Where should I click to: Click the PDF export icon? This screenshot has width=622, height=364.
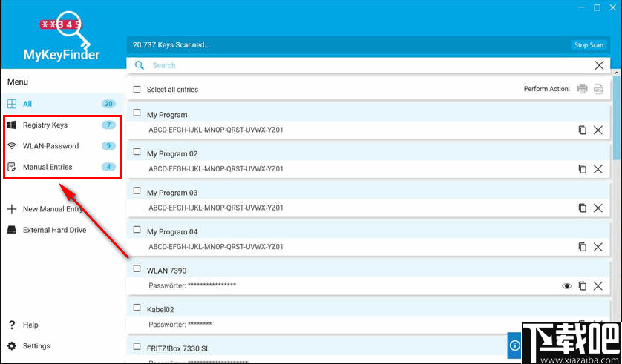598,89
